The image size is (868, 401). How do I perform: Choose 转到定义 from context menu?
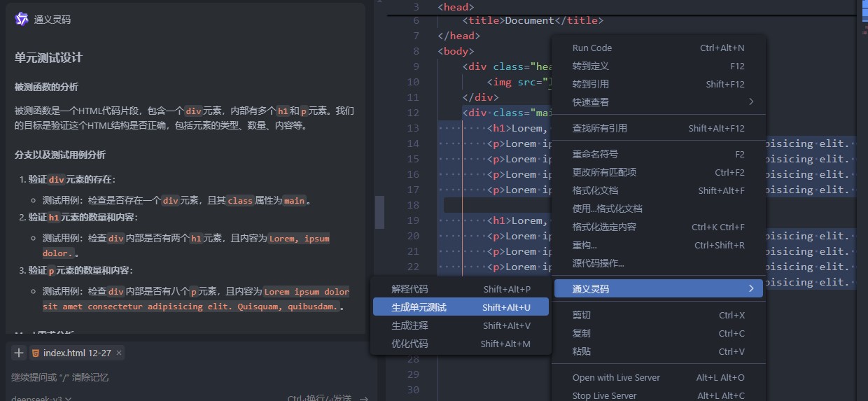click(659, 66)
